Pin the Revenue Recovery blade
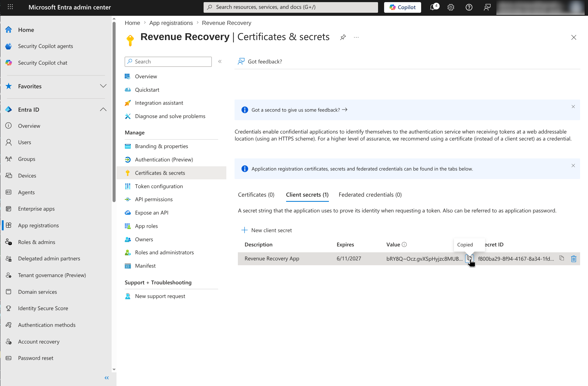This screenshot has height=386, width=588. pos(343,37)
